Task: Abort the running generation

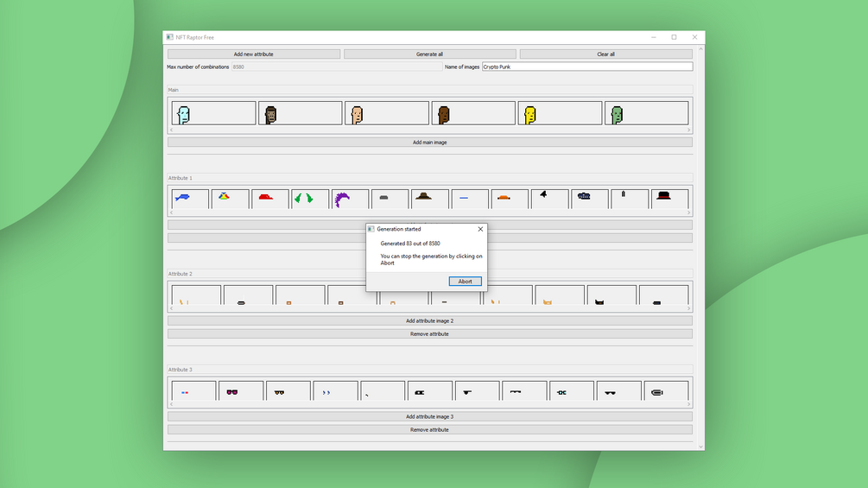Action: (465, 282)
